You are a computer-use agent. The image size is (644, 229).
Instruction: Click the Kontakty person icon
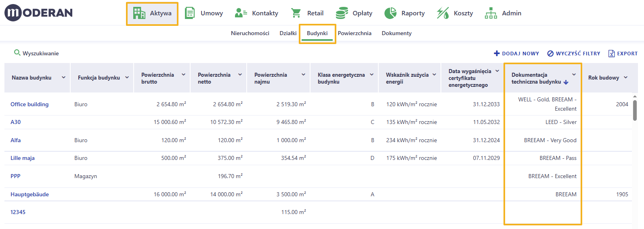tap(241, 13)
